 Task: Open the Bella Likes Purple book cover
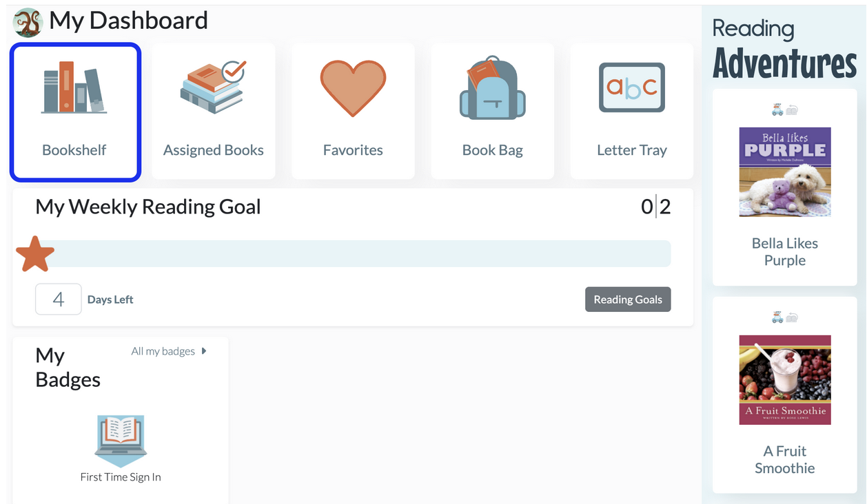coord(785,172)
